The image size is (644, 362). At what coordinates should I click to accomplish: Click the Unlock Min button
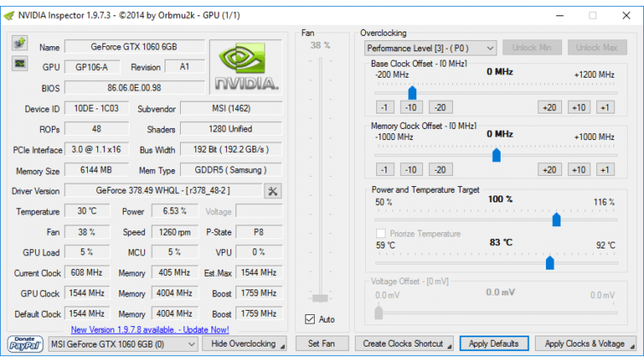point(532,48)
